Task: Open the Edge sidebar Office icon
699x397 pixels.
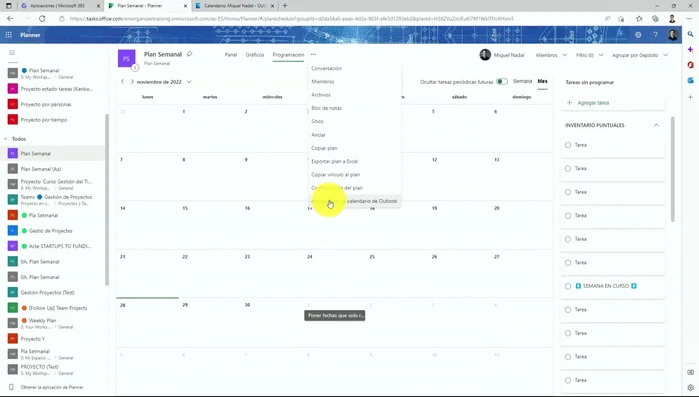Action: [691, 65]
